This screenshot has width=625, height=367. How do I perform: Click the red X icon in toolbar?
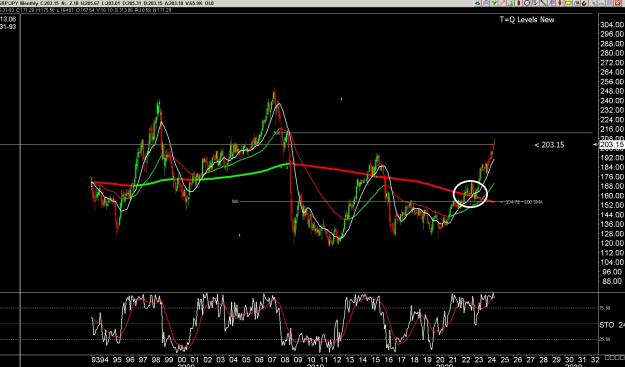click(x=618, y=3)
